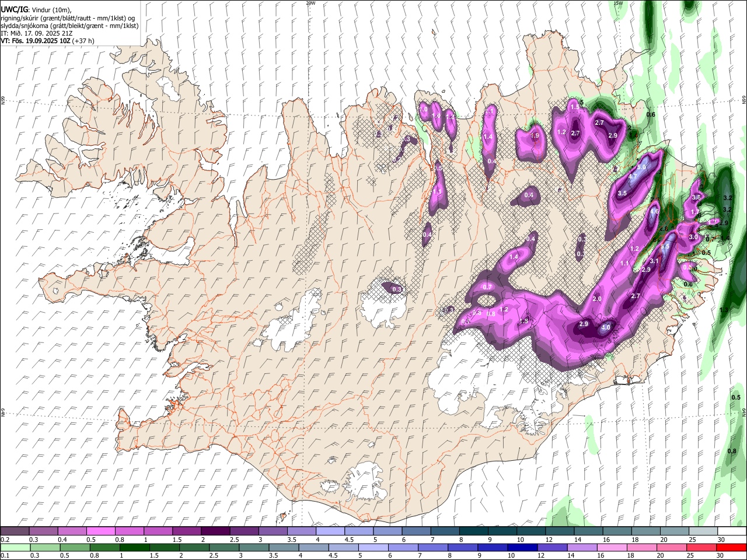747x560 pixels.
Task: Click the 15W longitude label
Action: tap(619, 3)
